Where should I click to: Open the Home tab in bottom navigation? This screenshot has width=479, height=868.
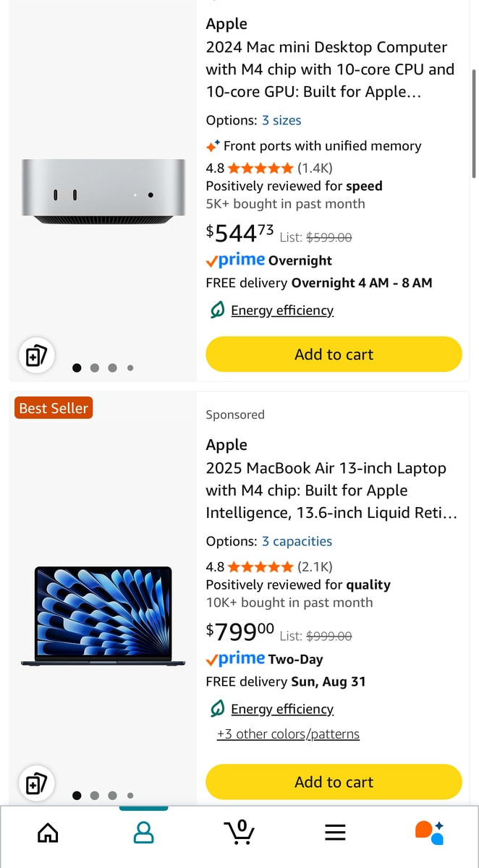click(48, 833)
